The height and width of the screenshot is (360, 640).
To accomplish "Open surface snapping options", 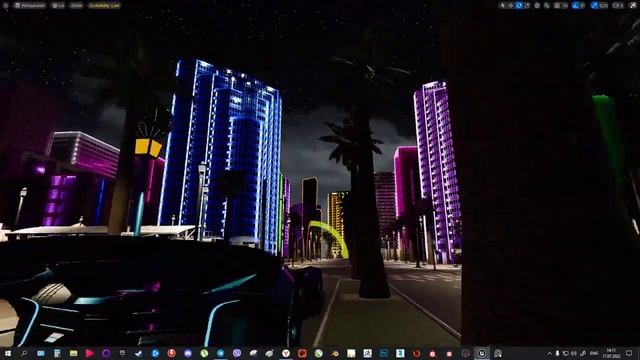I will (547, 5).
